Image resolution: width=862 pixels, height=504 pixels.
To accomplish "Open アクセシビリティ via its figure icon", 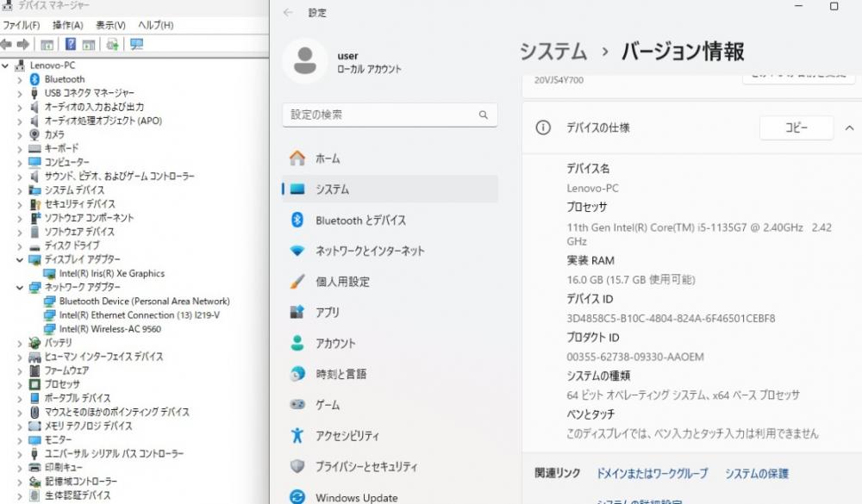I will pyautogui.click(x=297, y=435).
